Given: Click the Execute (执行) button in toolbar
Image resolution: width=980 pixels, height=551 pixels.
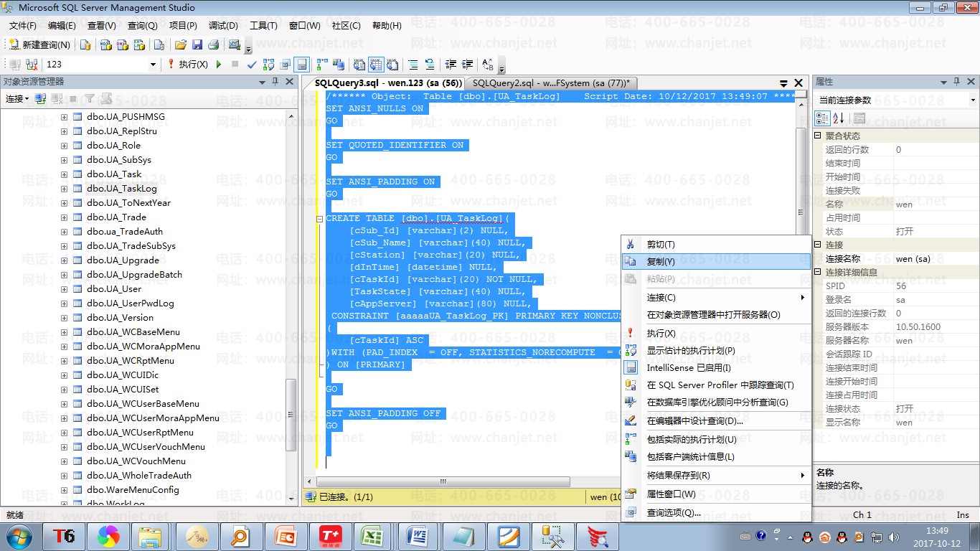Looking at the screenshot, I should pyautogui.click(x=188, y=64).
